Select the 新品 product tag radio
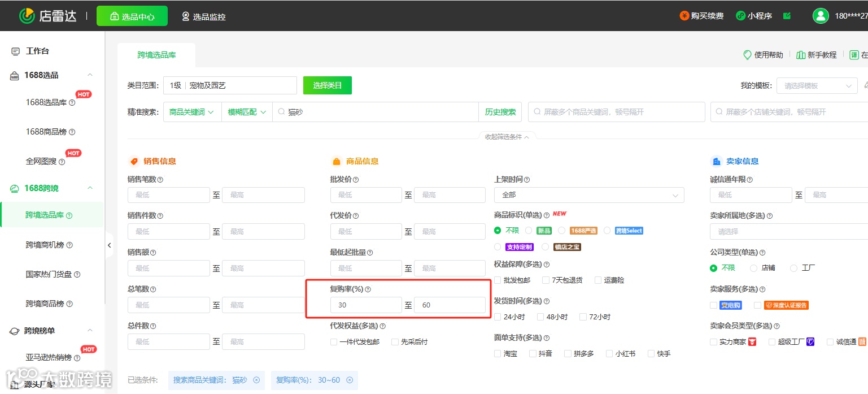 coord(529,231)
